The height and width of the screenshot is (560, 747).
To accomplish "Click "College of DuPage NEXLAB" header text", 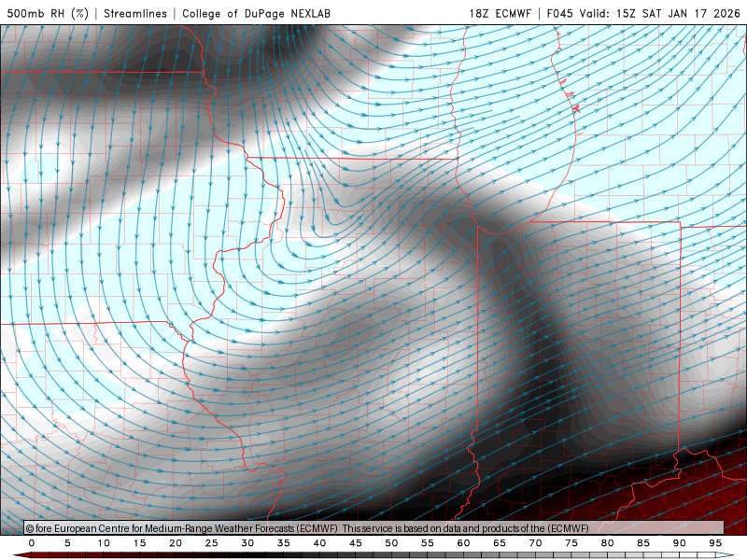I will click(256, 13).
